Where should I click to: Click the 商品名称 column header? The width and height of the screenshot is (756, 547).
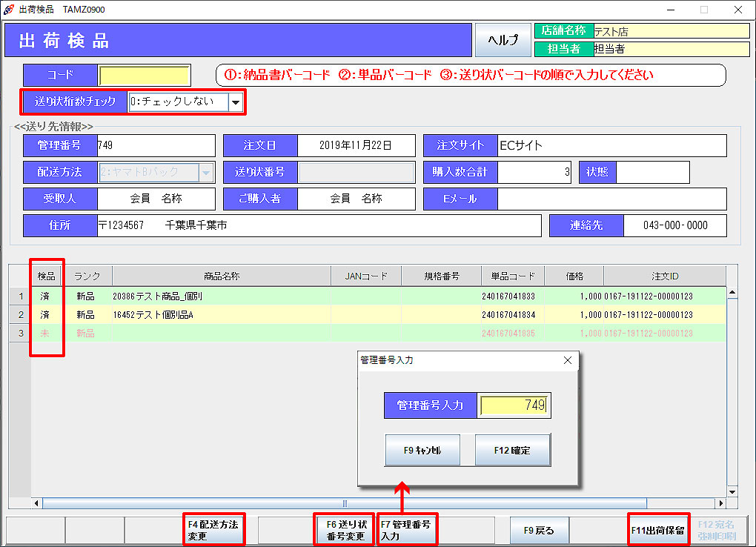(x=221, y=276)
